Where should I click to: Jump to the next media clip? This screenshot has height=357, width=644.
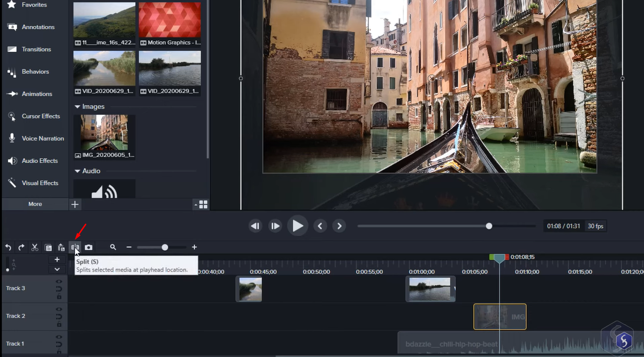tap(340, 226)
